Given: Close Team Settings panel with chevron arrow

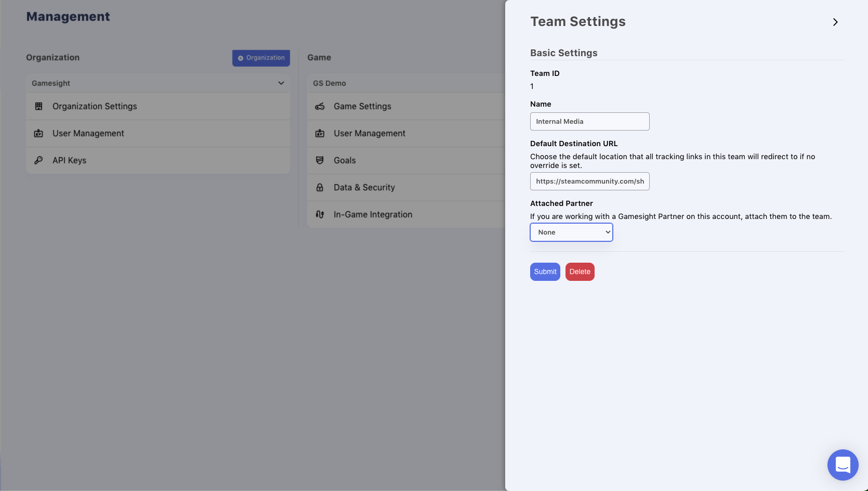Looking at the screenshot, I should tap(835, 22).
